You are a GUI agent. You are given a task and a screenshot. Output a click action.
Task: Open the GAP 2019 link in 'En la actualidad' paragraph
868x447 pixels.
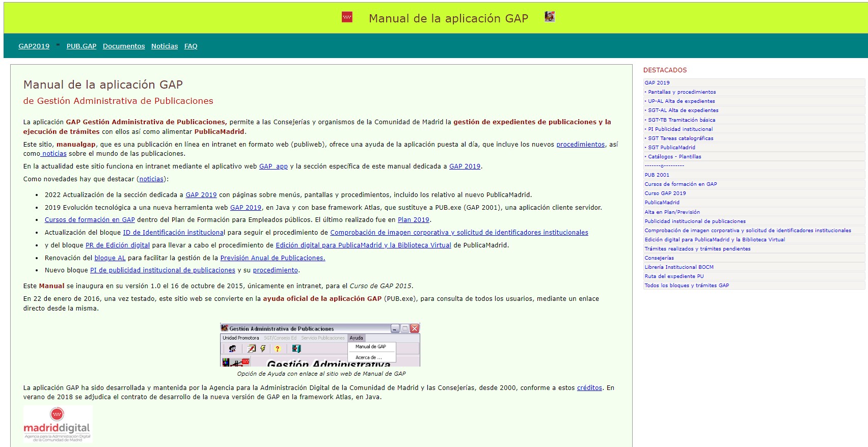click(465, 166)
